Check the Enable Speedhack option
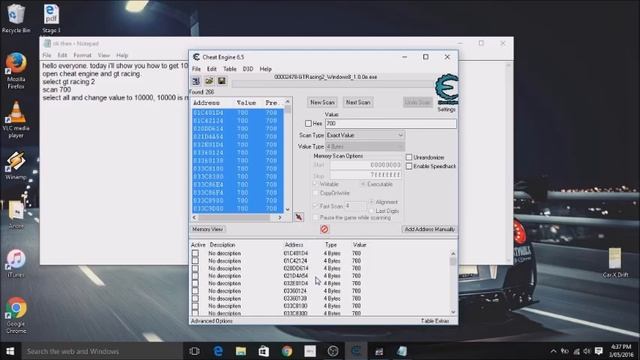640x360 pixels. pyautogui.click(x=409, y=166)
